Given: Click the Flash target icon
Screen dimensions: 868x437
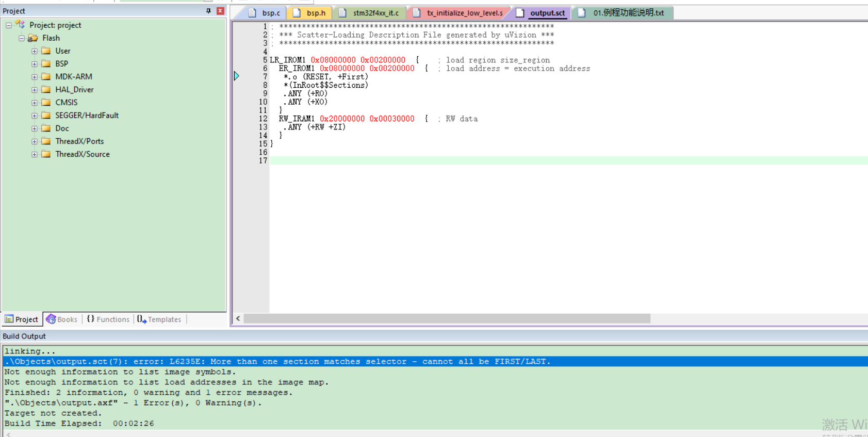Looking at the screenshot, I should point(33,38).
